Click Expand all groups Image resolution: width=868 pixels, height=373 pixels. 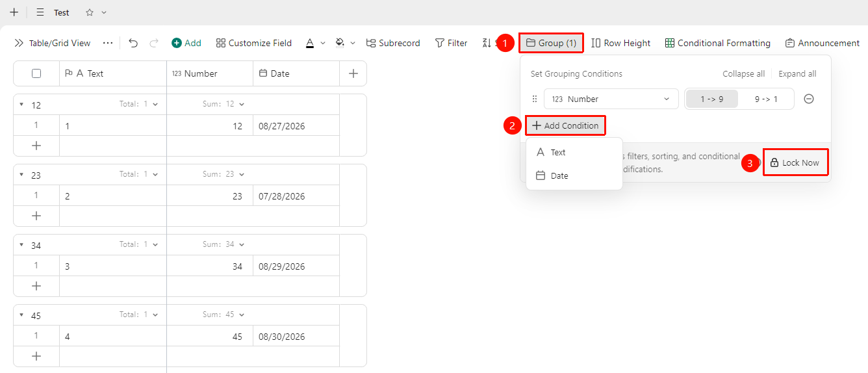pyautogui.click(x=797, y=74)
